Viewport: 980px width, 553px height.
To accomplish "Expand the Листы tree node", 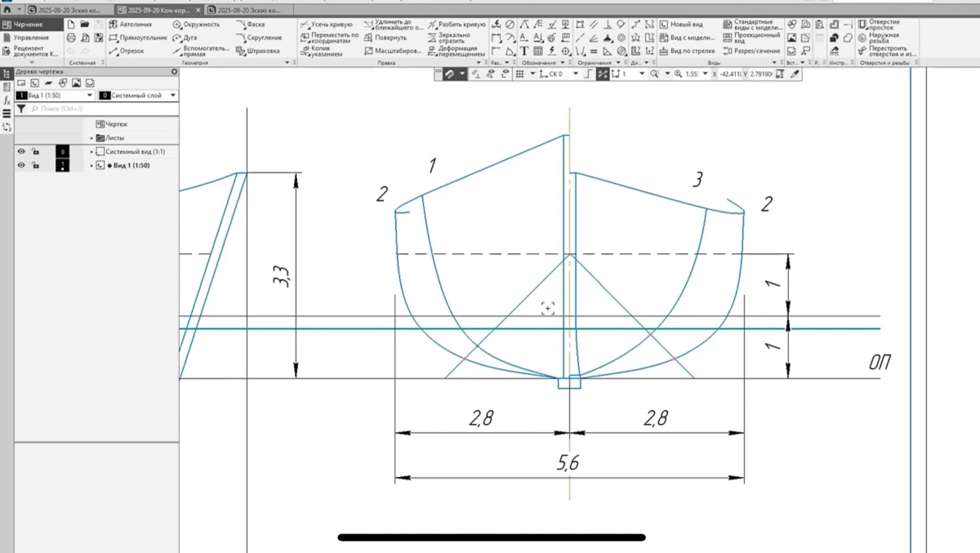I will (92, 138).
